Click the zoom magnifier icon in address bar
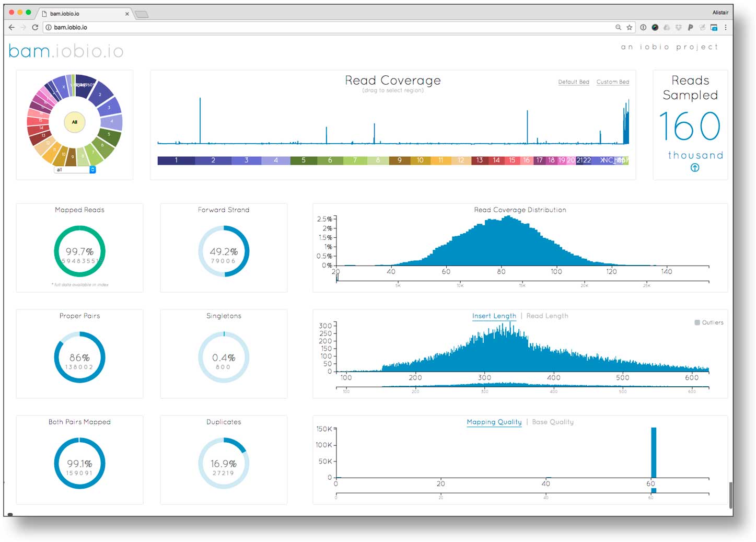 [618, 27]
